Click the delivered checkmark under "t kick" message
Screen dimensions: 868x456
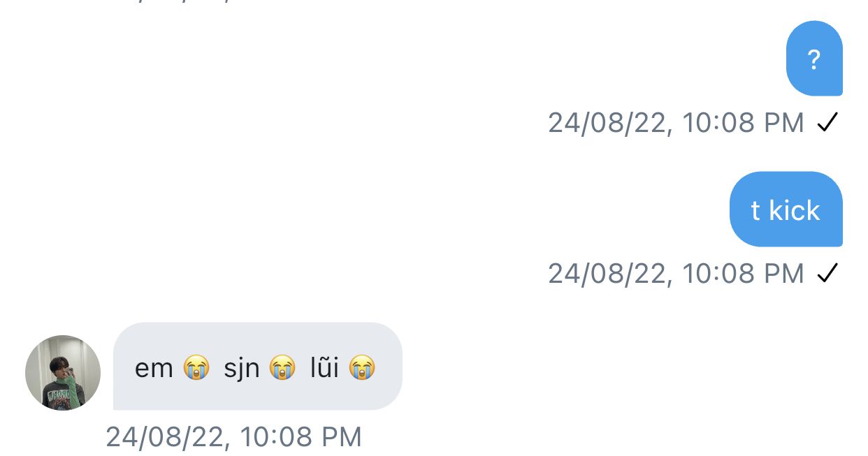827,274
